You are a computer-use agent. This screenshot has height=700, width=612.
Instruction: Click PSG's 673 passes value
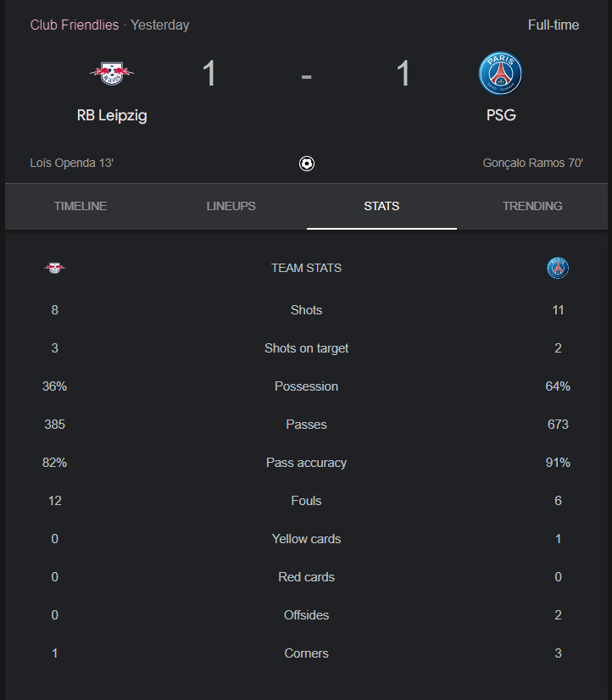[x=558, y=424]
